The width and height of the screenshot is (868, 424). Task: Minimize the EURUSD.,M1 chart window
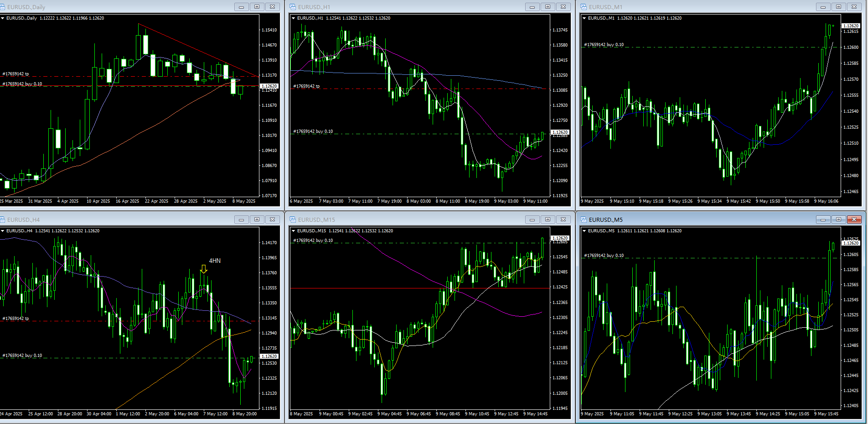point(823,7)
